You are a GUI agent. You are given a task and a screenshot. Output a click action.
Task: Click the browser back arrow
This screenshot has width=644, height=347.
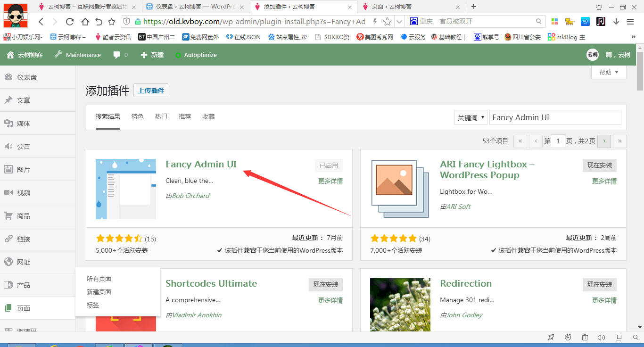(x=41, y=22)
